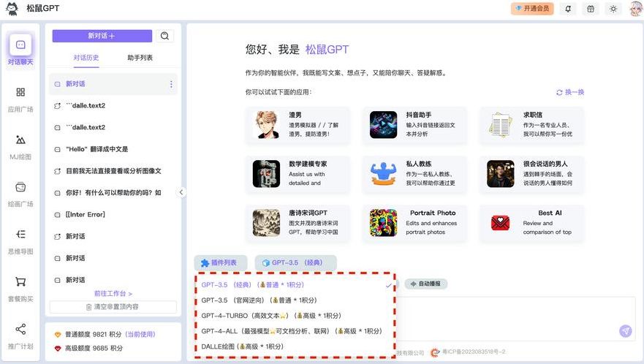Open the 对话聊天 chat section in sidebar

pos(20,49)
